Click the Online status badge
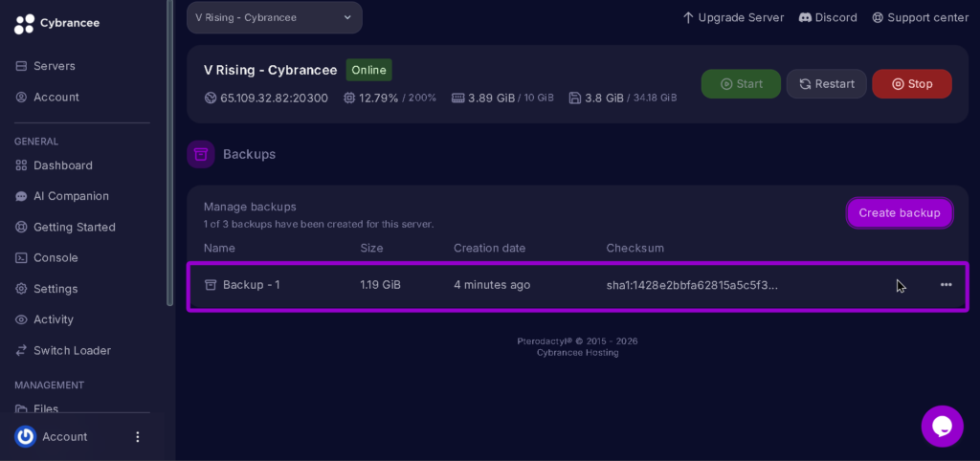Image resolution: width=980 pixels, height=461 pixels. 368,70
